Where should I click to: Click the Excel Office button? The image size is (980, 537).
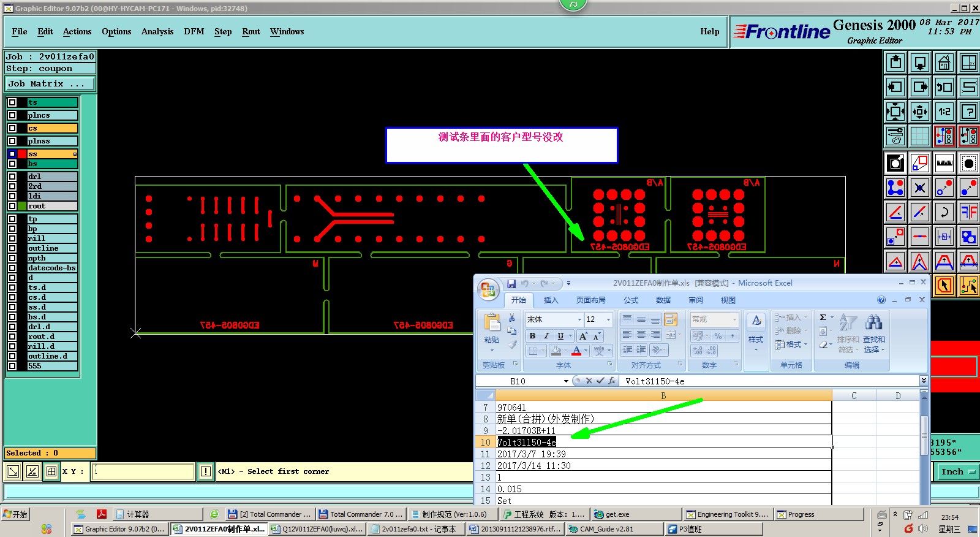click(489, 290)
